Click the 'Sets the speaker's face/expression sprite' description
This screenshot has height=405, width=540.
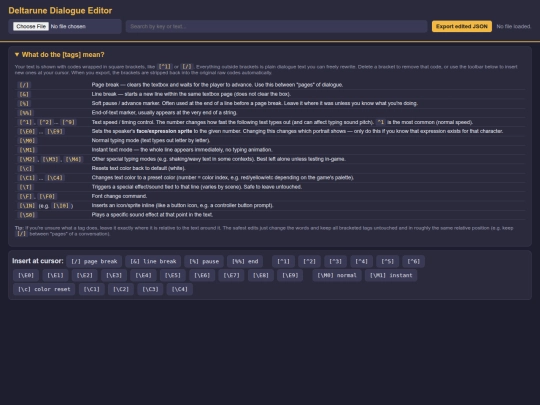297,131
